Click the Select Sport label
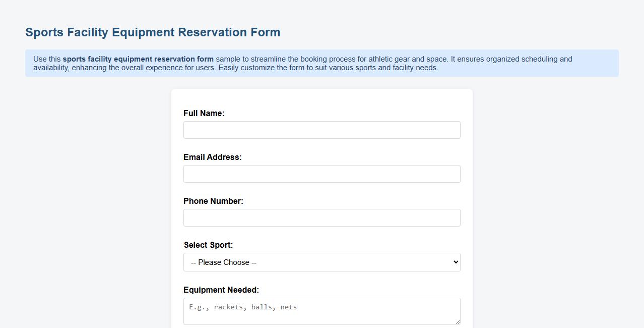Viewport: 644px width, 328px height. (208, 245)
